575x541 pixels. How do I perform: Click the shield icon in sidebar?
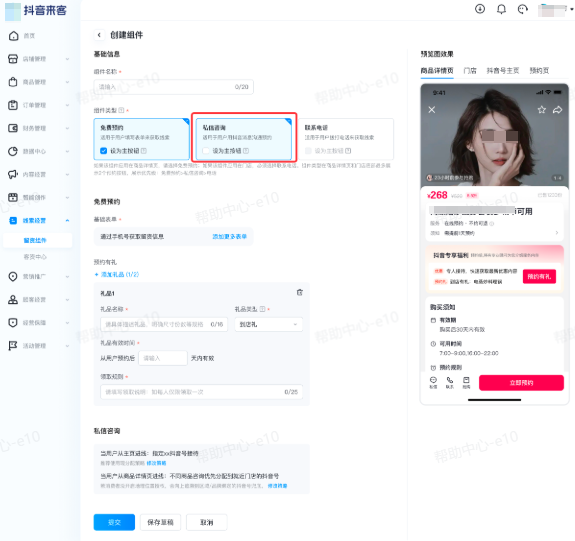pos(13,323)
